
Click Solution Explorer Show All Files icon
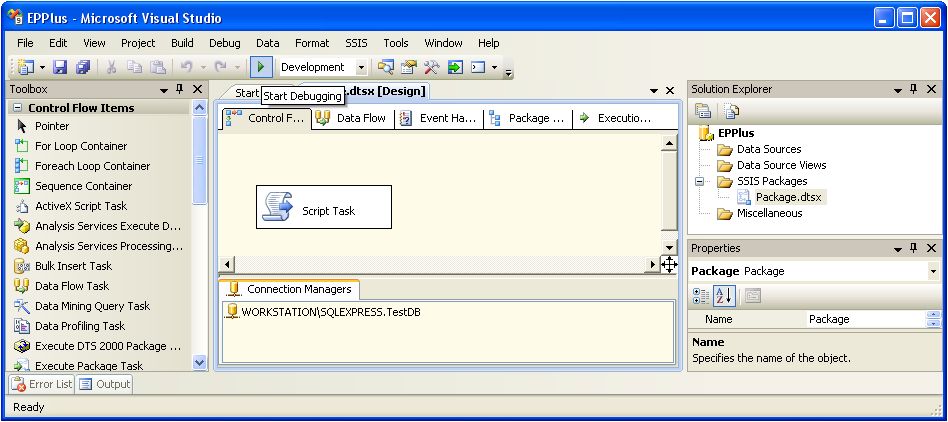731,111
